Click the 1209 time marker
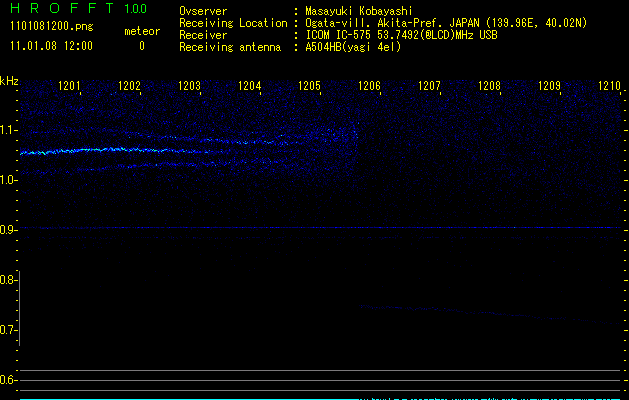 pos(550,86)
